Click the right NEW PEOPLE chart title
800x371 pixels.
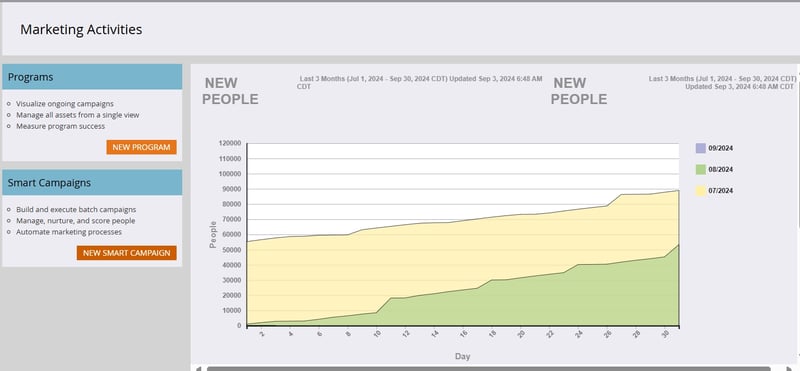579,91
